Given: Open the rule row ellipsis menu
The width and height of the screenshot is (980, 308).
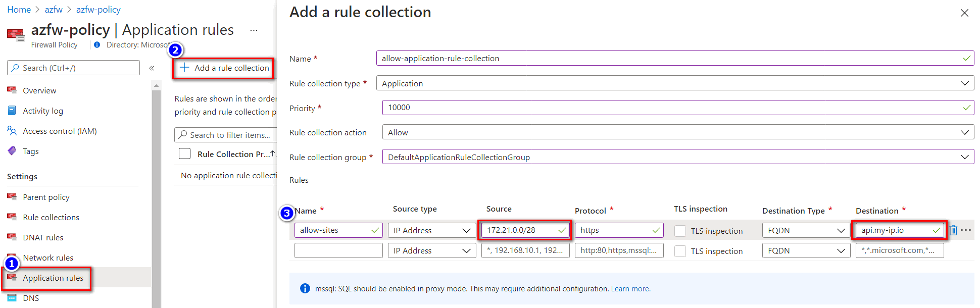Looking at the screenshot, I should click(x=966, y=230).
